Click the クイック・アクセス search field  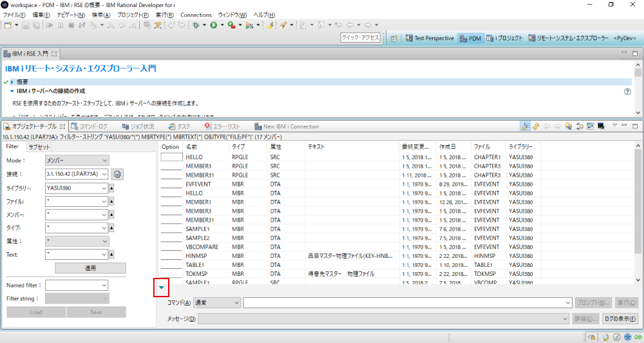click(x=360, y=38)
